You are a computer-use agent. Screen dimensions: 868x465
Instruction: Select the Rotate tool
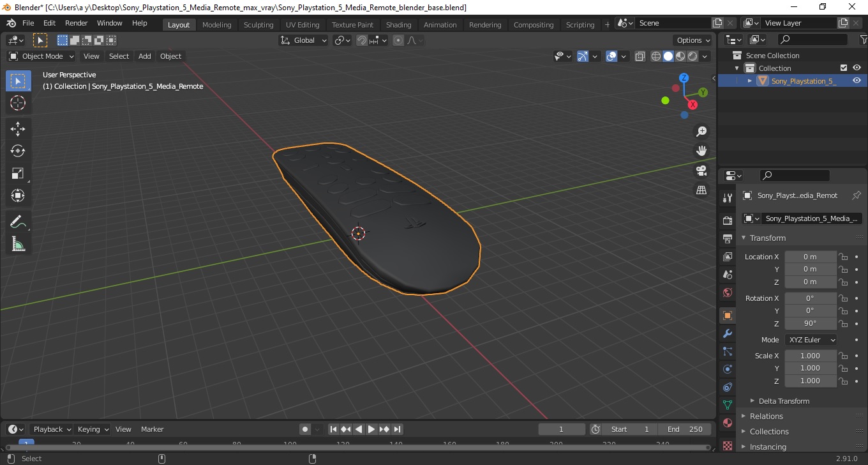tap(18, 151)
